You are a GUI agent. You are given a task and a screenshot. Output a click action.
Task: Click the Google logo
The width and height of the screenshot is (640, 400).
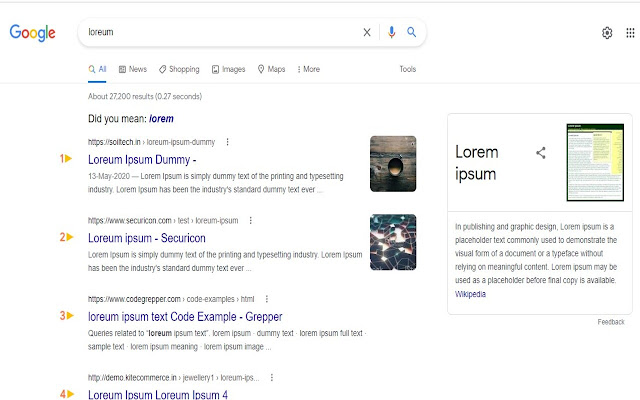click(x=32, y=33)
